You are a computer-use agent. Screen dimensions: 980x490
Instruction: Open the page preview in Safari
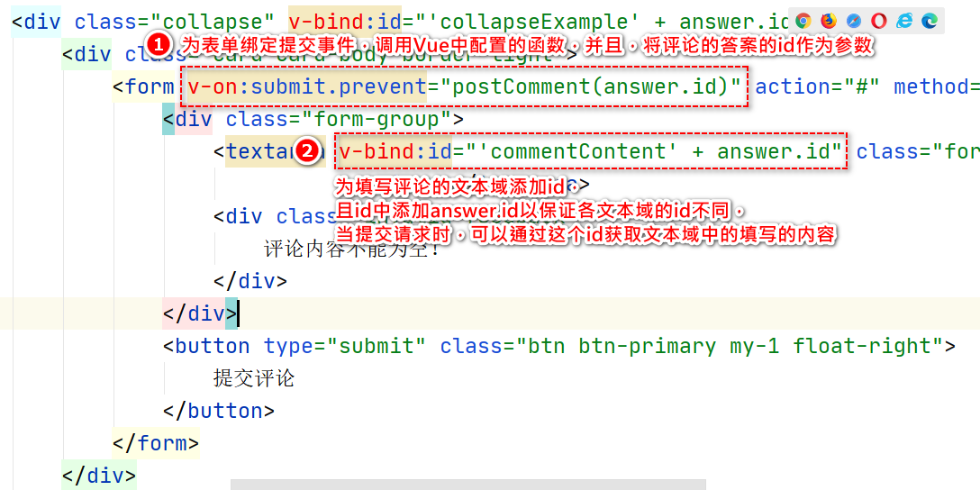(854, 22)
